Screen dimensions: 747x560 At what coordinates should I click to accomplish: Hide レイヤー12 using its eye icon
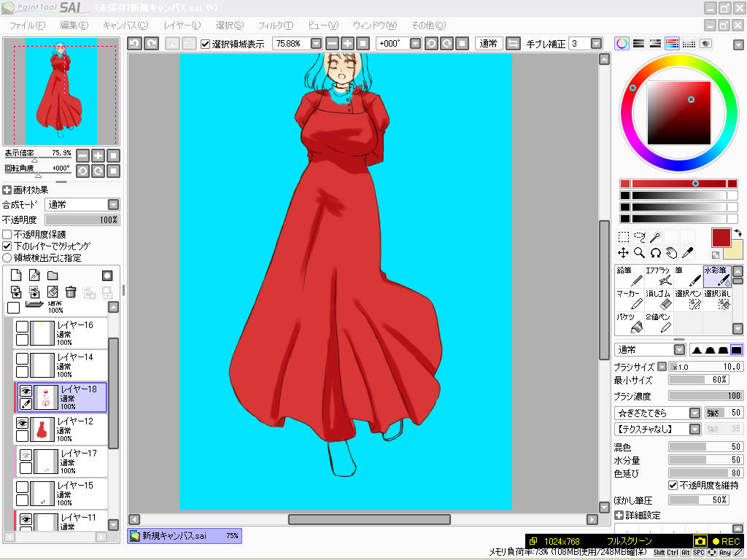point(23,423)
